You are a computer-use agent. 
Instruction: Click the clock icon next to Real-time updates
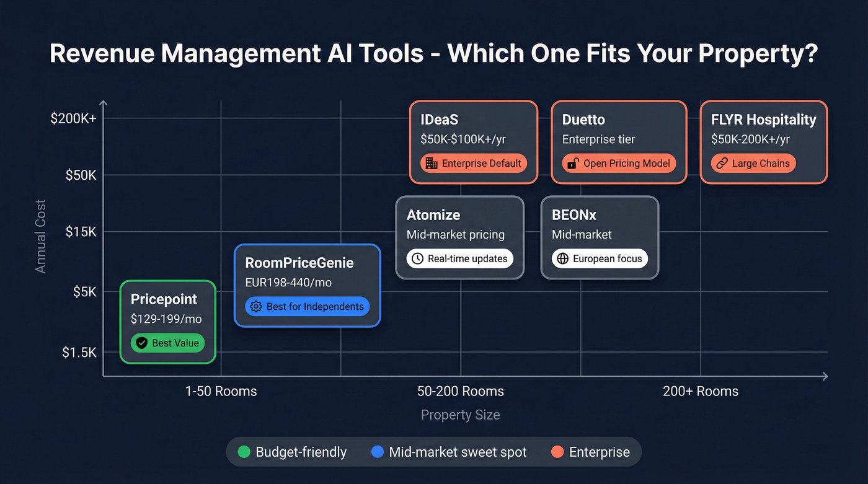pyautogui.click(x=416, y=258)
